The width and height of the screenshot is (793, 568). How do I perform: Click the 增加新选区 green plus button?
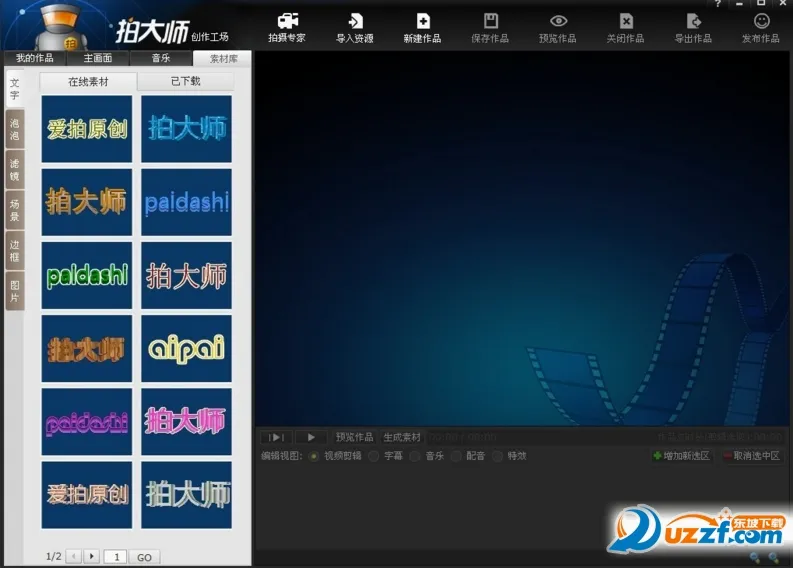point(682,456)
